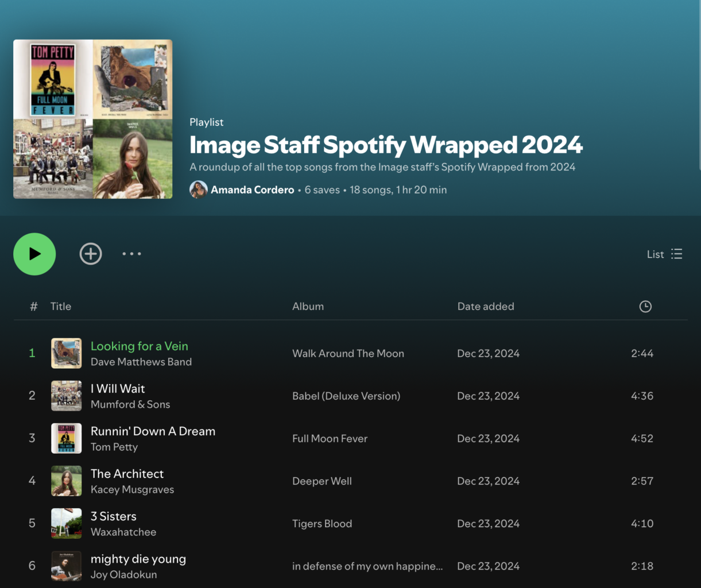Click the green Play button for the playlist
This screenshot has width=701, height=588.
tap(34, 254)
